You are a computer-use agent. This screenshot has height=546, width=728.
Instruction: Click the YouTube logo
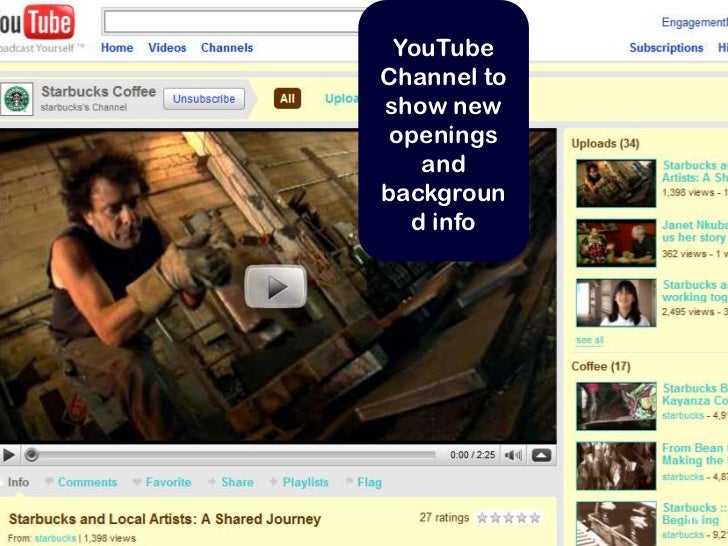click(x=37, y=22)
